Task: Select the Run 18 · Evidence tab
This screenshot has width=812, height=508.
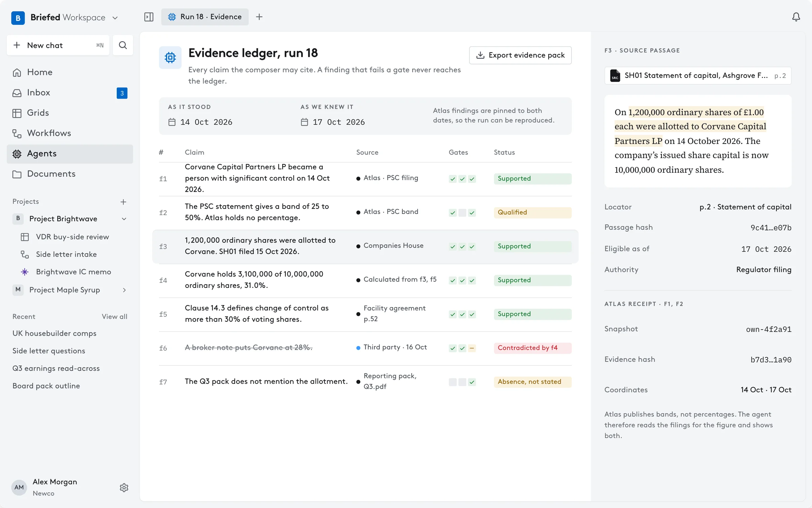Action: (x=205, y=17)
